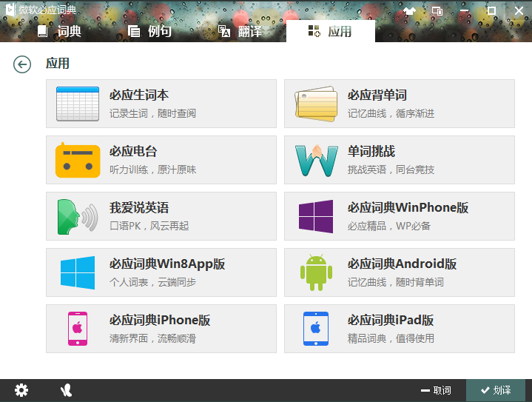This screenshot has width=532, height=402.
Task: Click the text 记忆曲线，随时背单词
Action: (x=396, y=282)
